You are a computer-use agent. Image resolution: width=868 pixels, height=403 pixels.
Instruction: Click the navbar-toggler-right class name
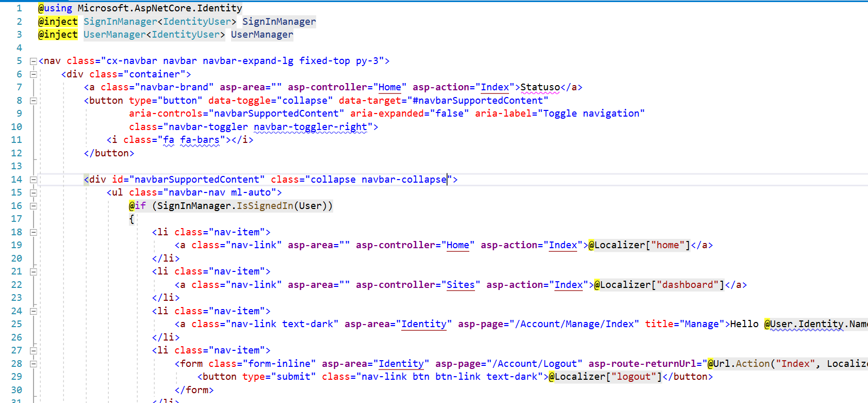click(310, 127)
